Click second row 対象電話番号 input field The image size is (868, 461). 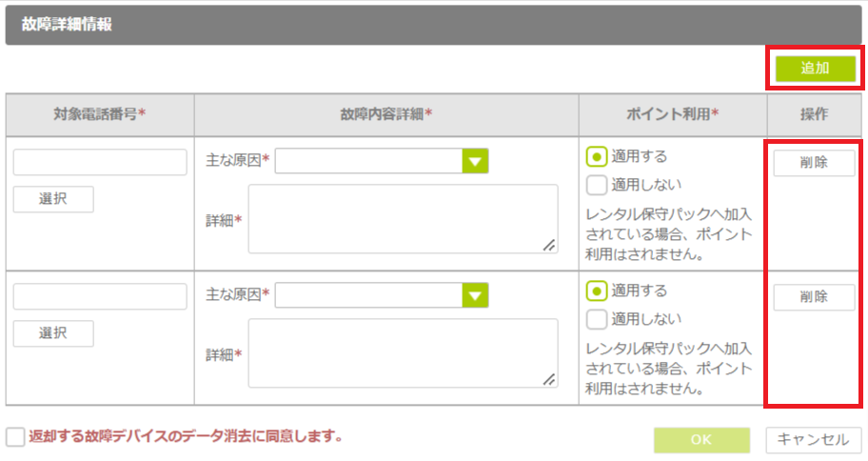[x=100, y=297]
